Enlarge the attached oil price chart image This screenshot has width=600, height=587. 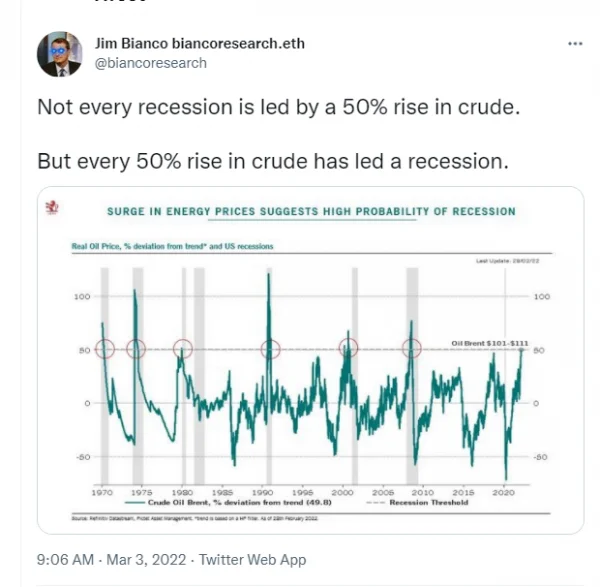[310, 360]
